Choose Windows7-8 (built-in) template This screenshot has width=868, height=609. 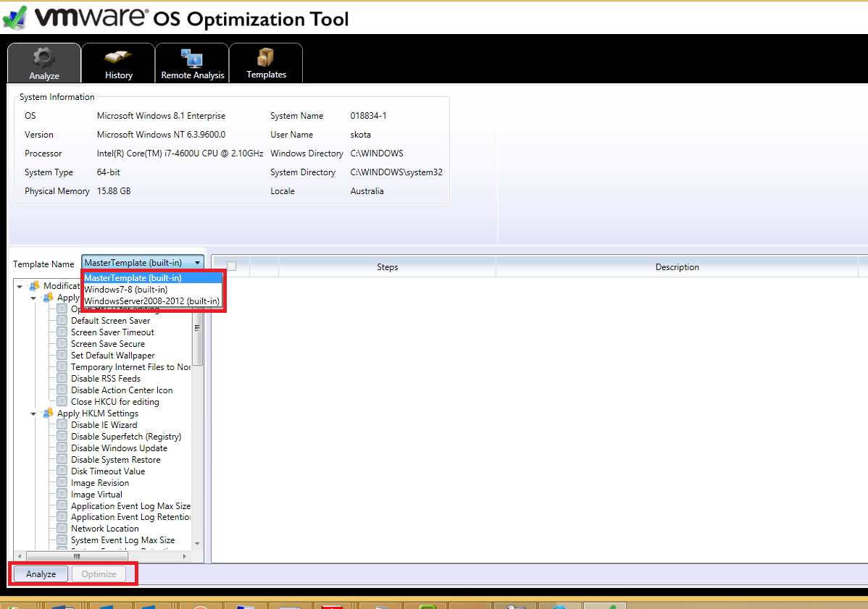click(x=153, y=289)
